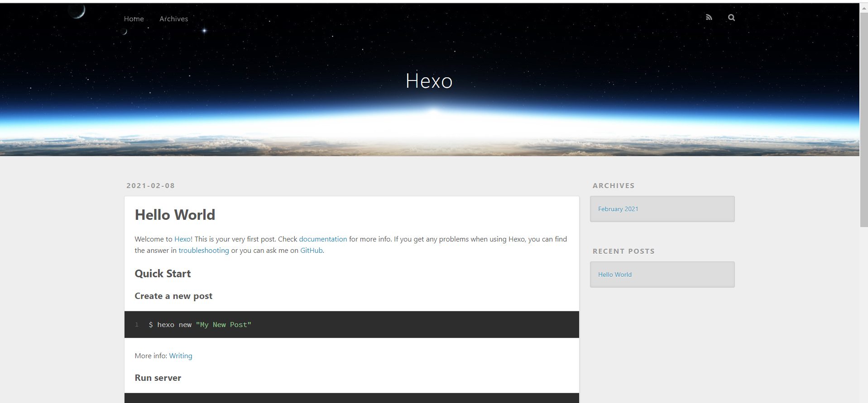Click the scrollbar up arrow
Screen dimensions: 868x403
tap(864, 8)
